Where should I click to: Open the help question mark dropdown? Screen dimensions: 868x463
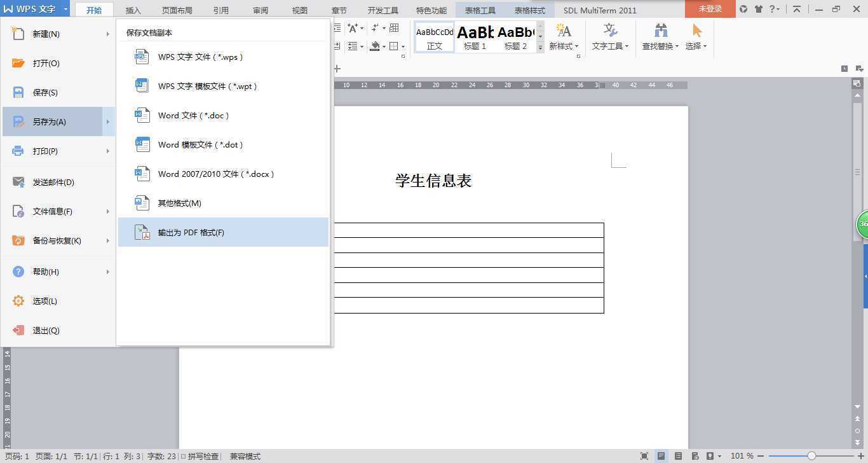775,9
